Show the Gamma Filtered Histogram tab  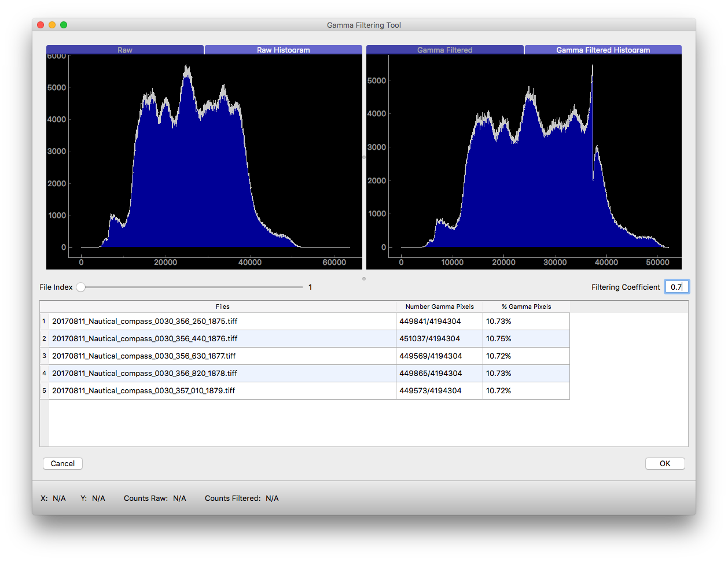603,50
